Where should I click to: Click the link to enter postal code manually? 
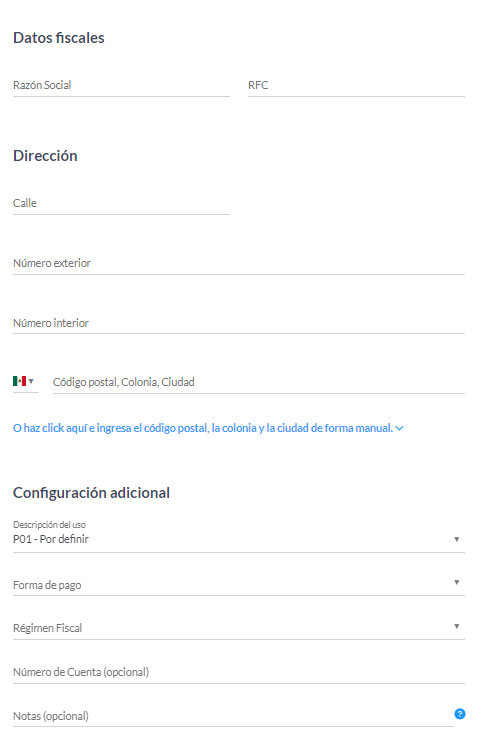point(203,428)
